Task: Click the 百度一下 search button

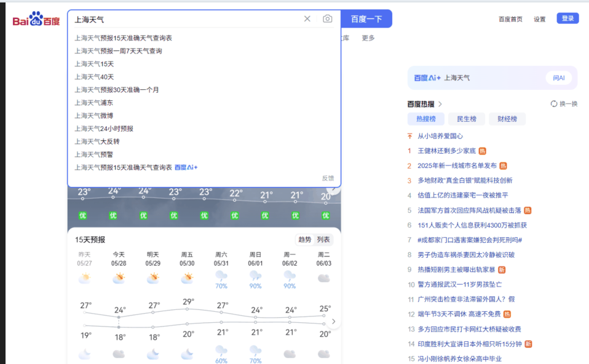Action: click(x=366, y=19)
